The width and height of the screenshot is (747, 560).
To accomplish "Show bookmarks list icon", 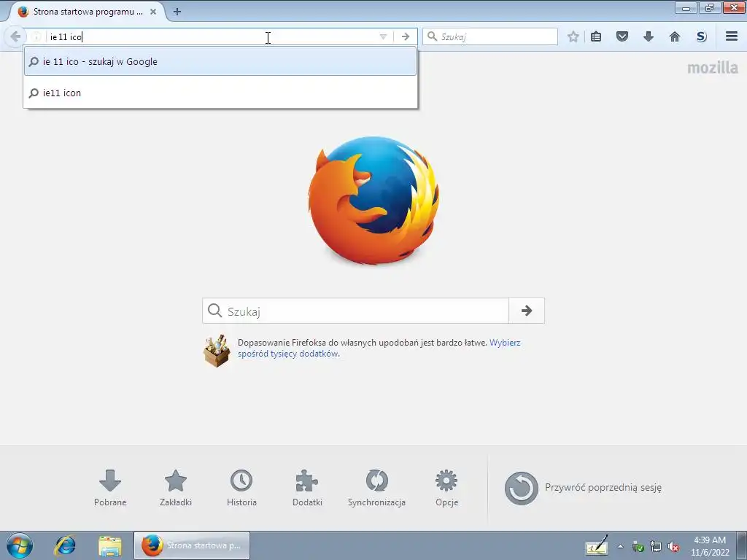I will click(x=596, y=36).
